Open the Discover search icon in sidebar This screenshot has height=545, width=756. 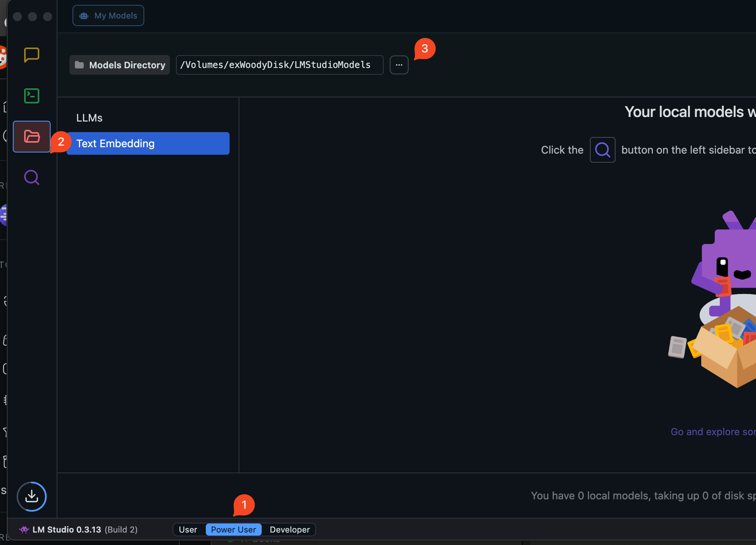(32, 177)
